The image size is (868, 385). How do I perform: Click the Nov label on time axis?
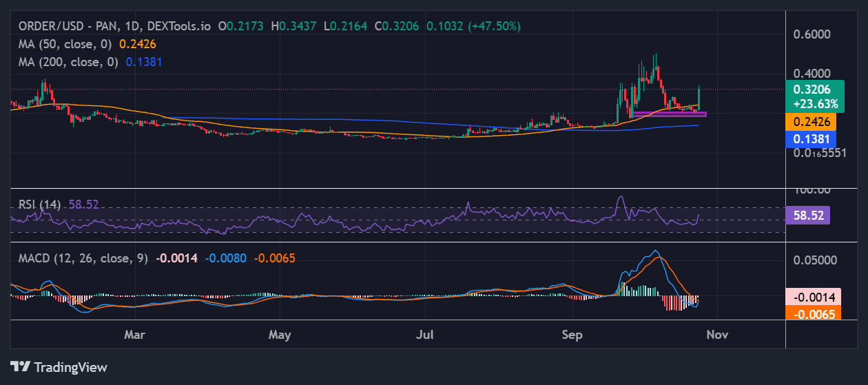click(717, 335)
